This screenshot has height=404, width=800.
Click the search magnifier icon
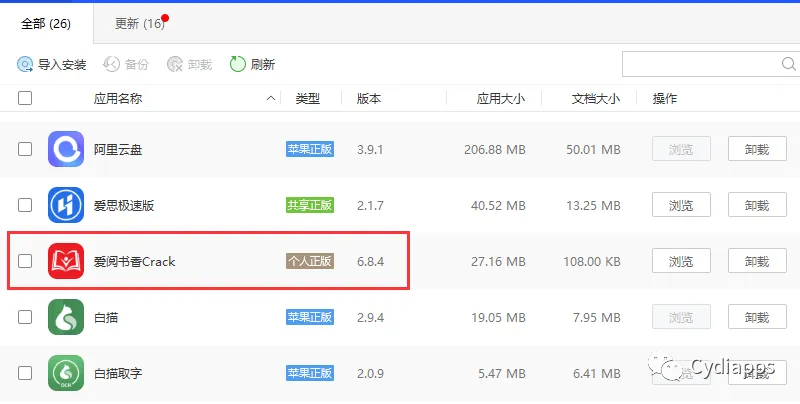(x=789, y=64)
